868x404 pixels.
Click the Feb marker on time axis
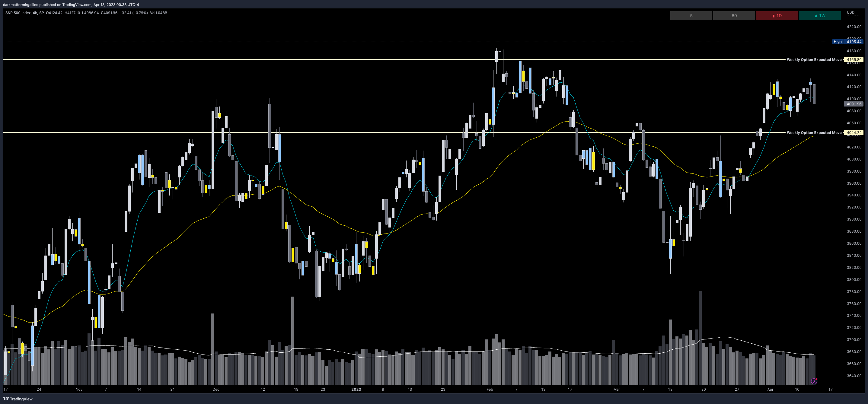coord(490,389)
